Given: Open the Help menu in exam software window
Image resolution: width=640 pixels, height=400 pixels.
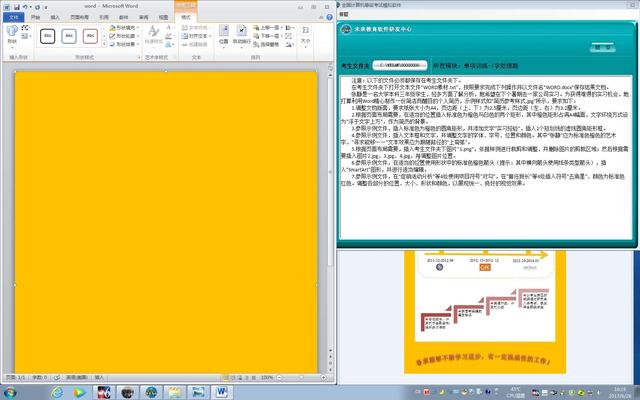Looking at the screenshot, I should click(x=344, y=14).
